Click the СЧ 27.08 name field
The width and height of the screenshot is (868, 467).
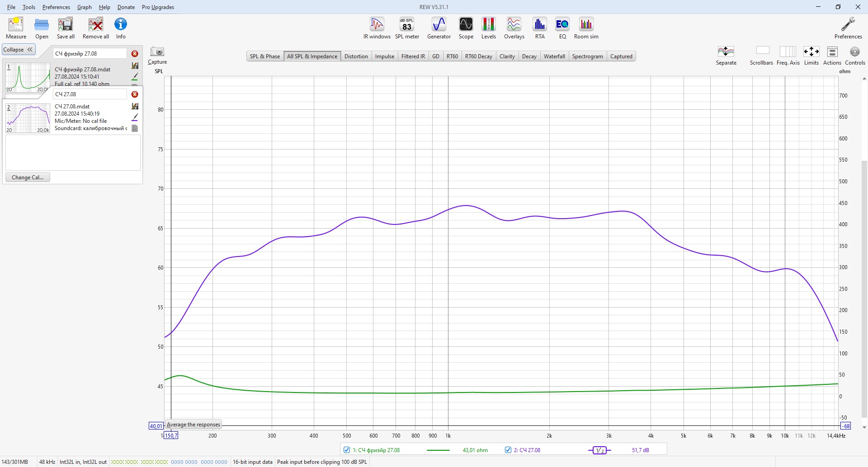point(90,94)
